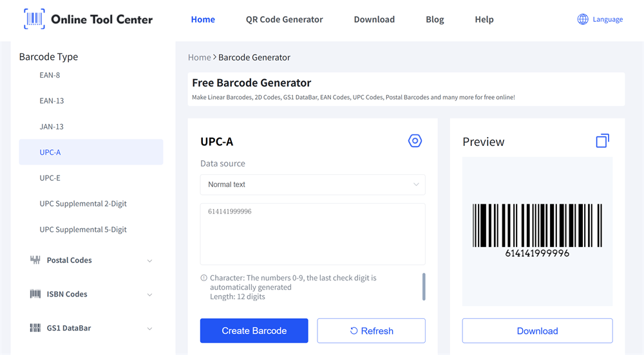Click the globe Language icon
The width and height of the screenshot is (644, 355).
pyautogui.click(x=583, y=19)
